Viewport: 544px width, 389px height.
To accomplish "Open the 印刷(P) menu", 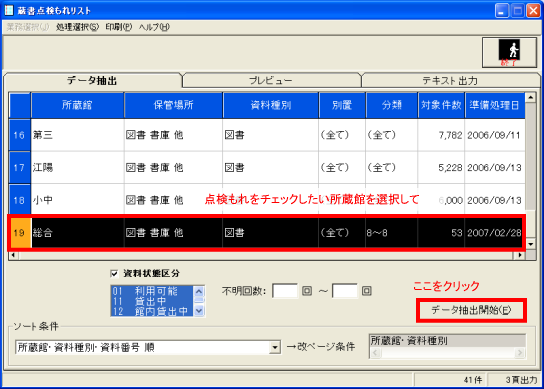I will pos(119,27).
